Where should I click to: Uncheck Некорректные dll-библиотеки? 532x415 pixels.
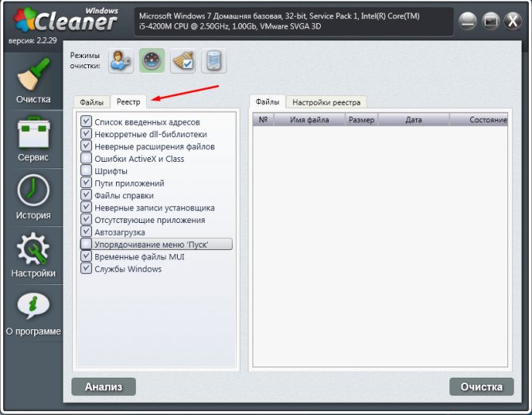[x=87, y=133]
